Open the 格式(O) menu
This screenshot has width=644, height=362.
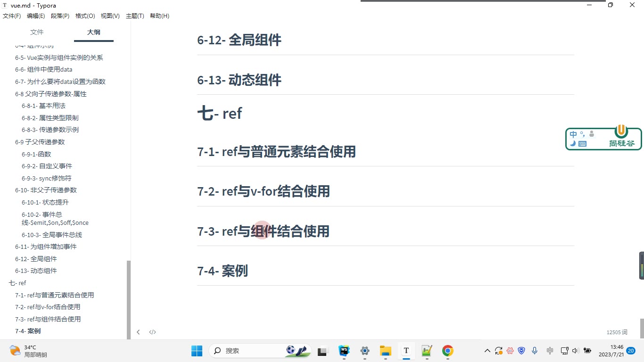(85, 16)
